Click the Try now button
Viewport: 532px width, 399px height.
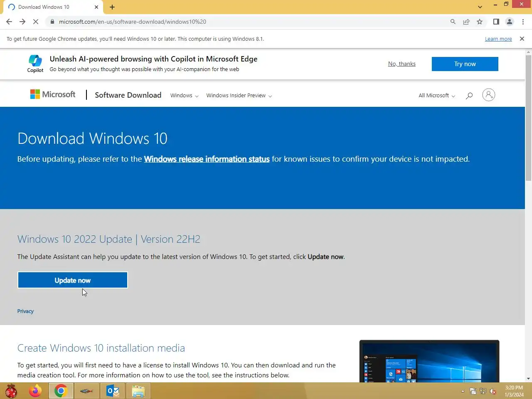coord(465,64)
